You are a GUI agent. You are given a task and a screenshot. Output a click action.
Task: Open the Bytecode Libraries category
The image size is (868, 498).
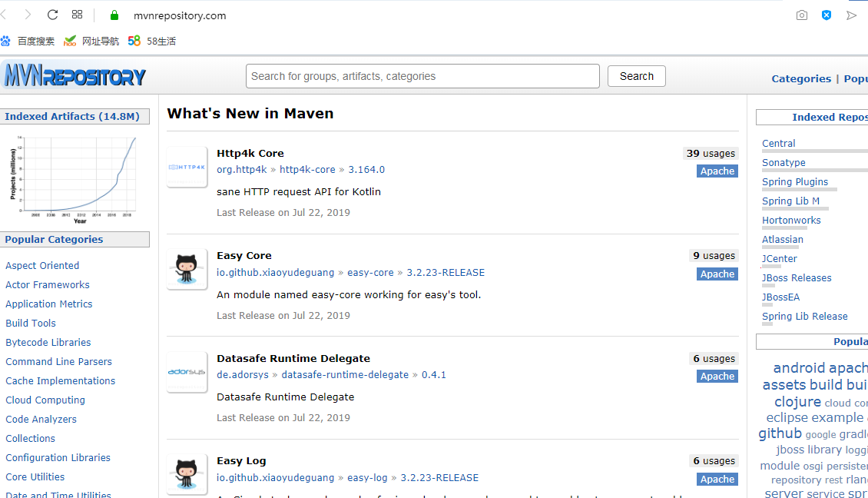pos(48,342)
